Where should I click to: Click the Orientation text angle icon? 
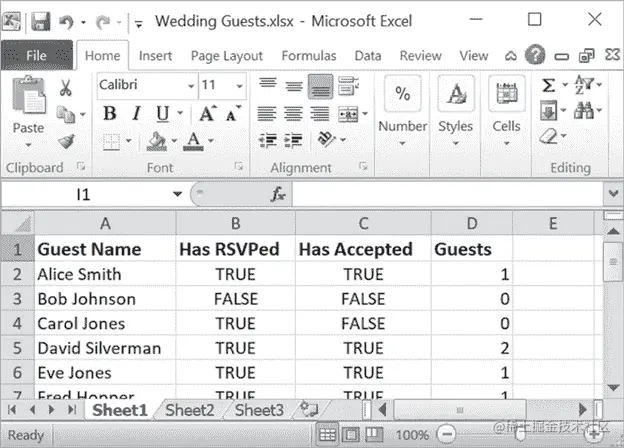(327, 139)
